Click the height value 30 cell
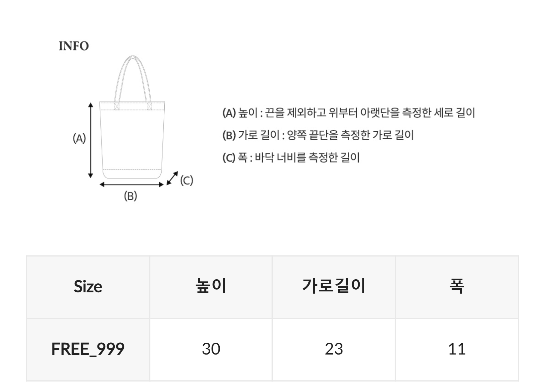Image resolution: width=544 pixels, height=392 pixels. pyautogui.click(x=211, y=349)
